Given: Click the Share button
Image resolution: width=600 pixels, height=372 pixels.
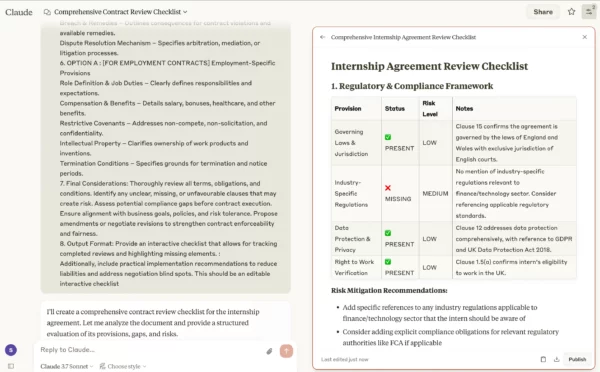Looking at the screenshot, I should [x=543, y=12].
